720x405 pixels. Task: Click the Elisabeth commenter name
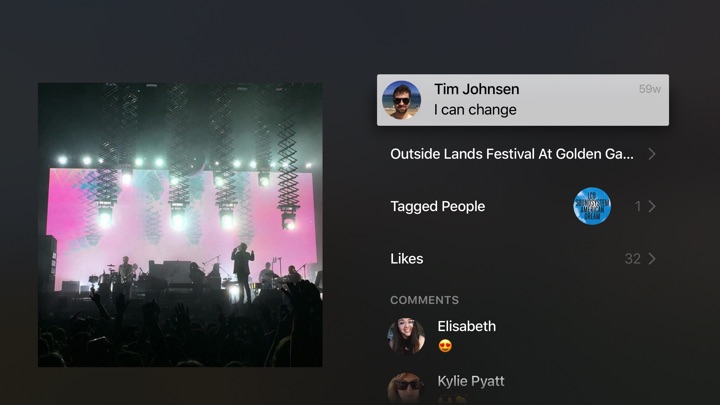(467, 326)
